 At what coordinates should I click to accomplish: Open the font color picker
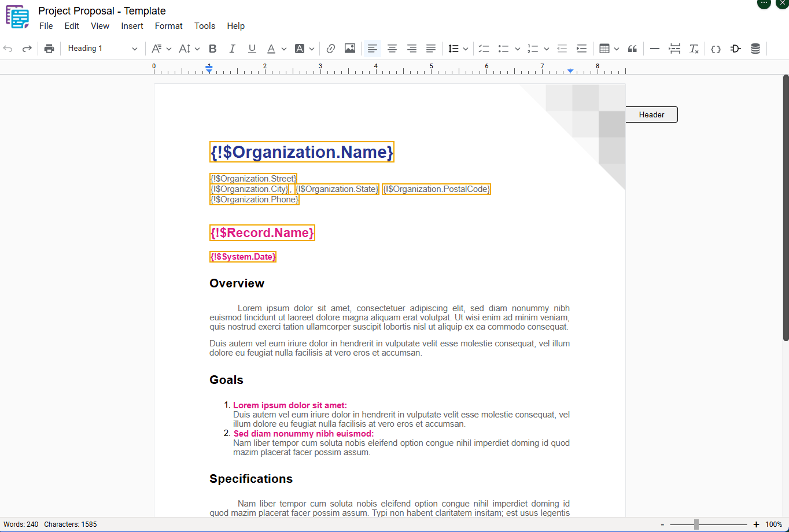[276, 49]
